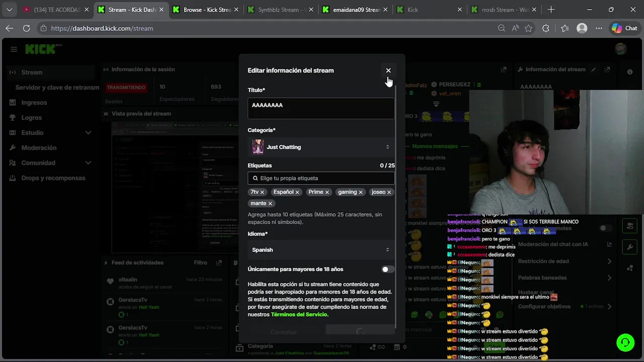The height and width of the screenshot is (362, 644).
Task: Switch to TE ACORDAS YouTube tab
Action: [55, 10]
